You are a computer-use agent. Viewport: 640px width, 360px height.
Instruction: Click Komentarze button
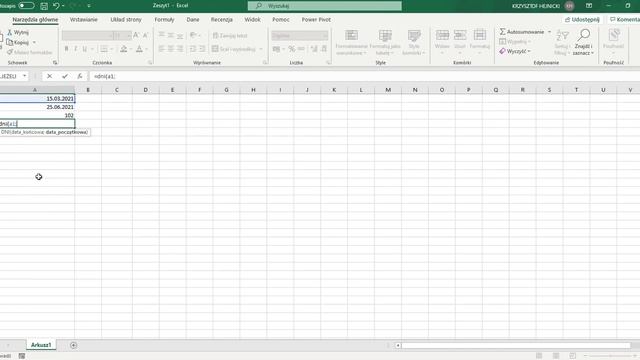[x=624, y=20]
